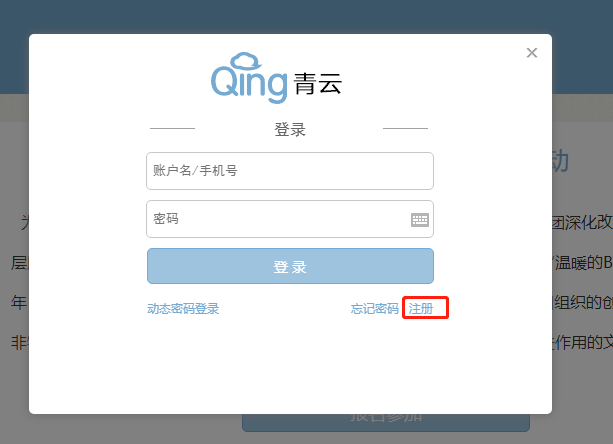This screenshot has height=444, width=613.
Task: Click blank dialog area below links
Action: click(x=290, y=365)
